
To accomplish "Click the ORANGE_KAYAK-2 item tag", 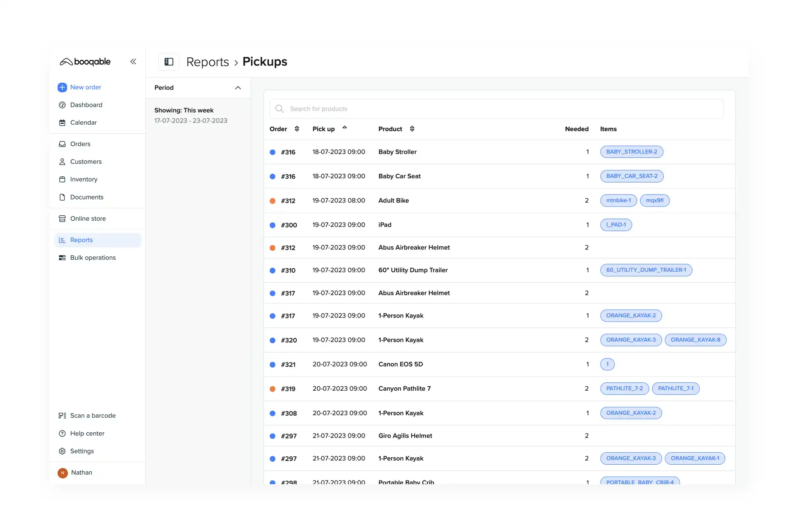I will coord(631,315).
